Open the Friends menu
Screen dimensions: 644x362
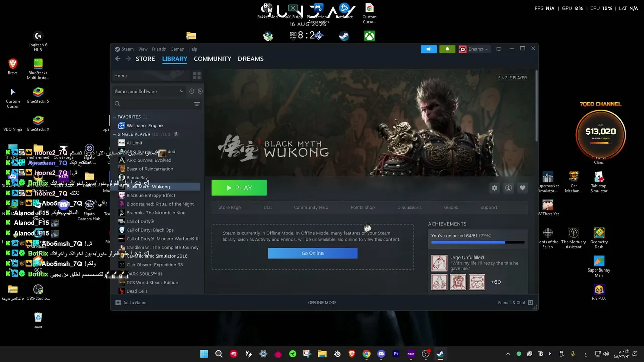click(158, 49)
